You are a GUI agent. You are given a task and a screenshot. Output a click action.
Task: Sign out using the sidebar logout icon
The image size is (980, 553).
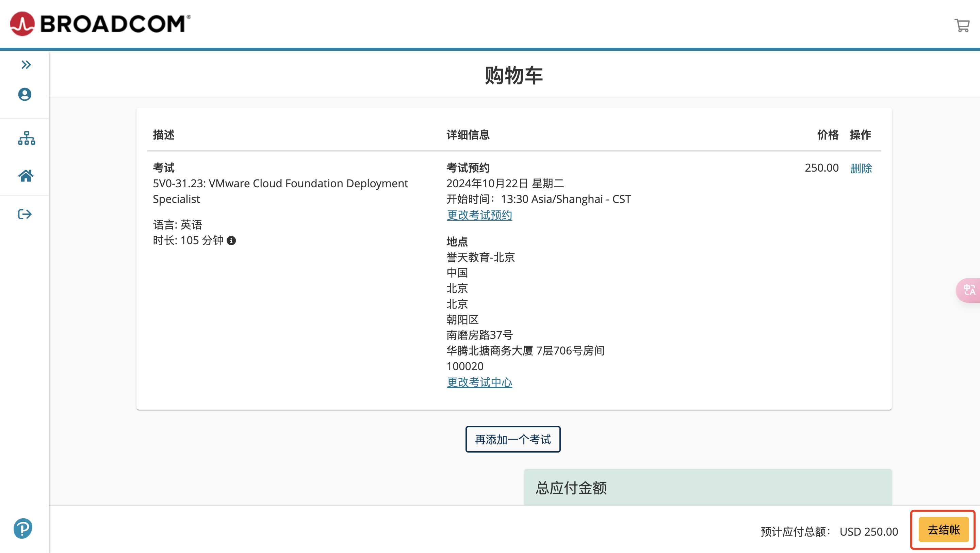[25, 214]
